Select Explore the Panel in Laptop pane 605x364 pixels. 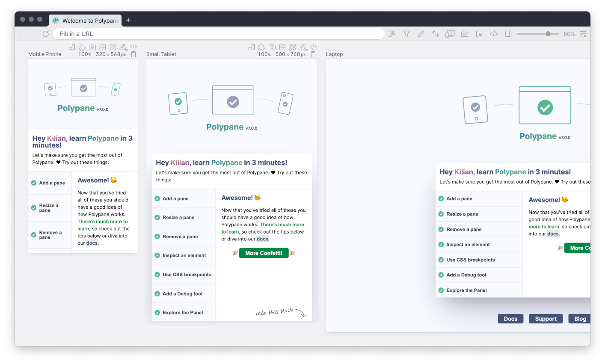pos(479,290)
